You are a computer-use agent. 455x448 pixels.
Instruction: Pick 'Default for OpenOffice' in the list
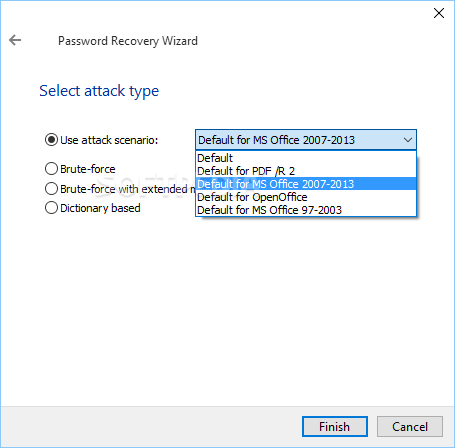point(306,197)
